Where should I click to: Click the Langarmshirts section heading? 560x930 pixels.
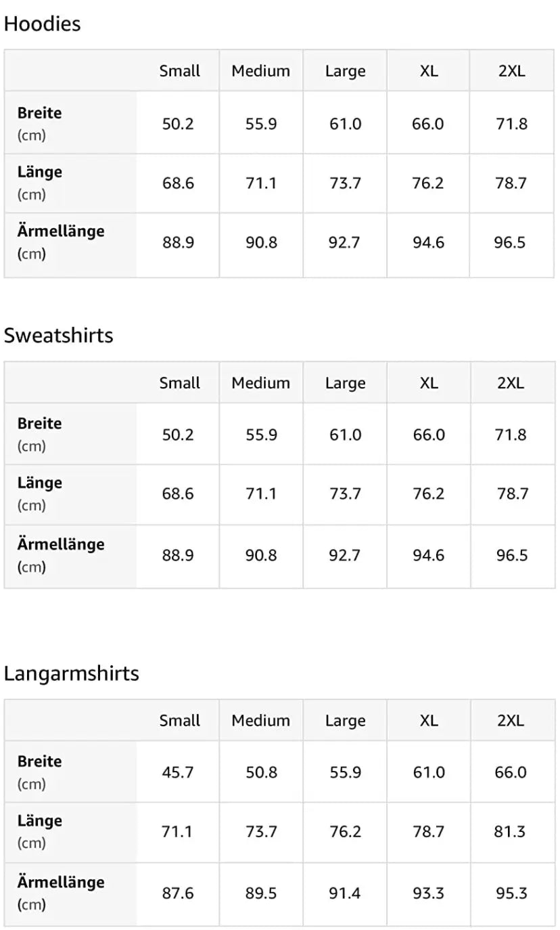tap(71, 673)
